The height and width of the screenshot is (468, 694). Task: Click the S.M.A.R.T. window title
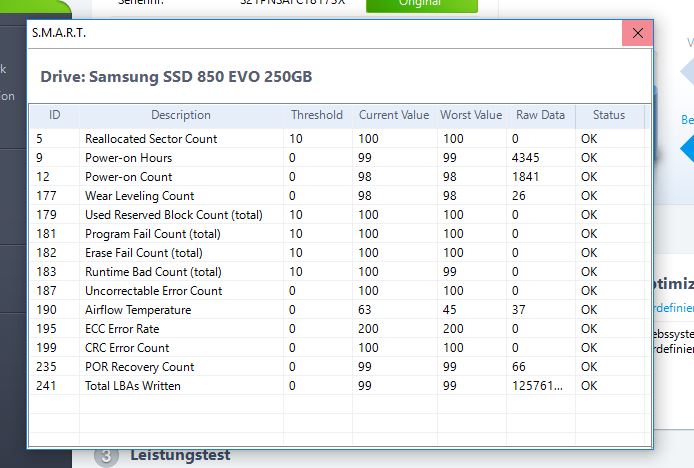pos(59,33)
